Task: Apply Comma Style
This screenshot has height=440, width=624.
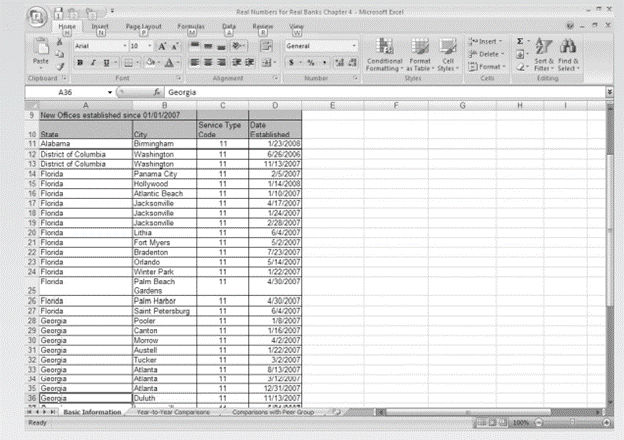Action: point(324,62)
